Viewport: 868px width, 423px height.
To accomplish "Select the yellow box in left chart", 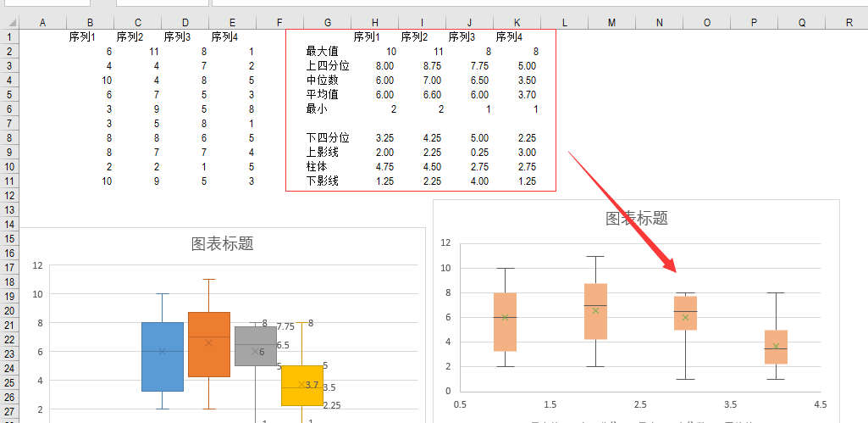I will tap(301, 386).
